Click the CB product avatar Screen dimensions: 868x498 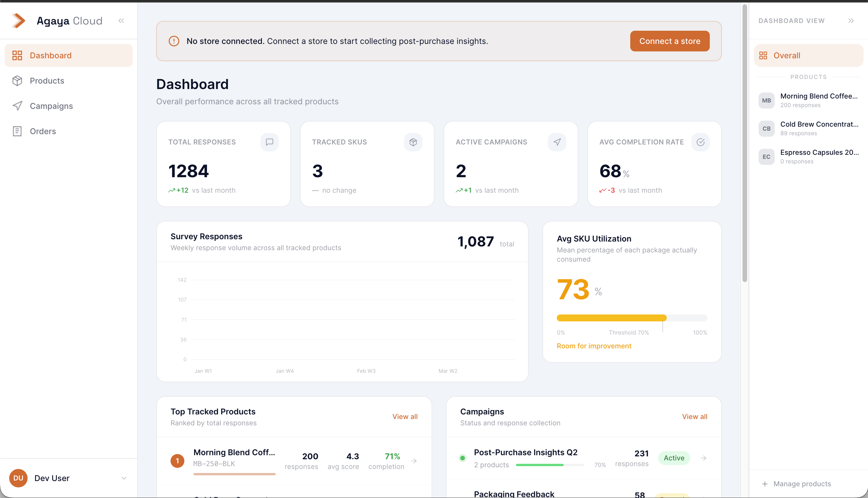tap(766, 129)
